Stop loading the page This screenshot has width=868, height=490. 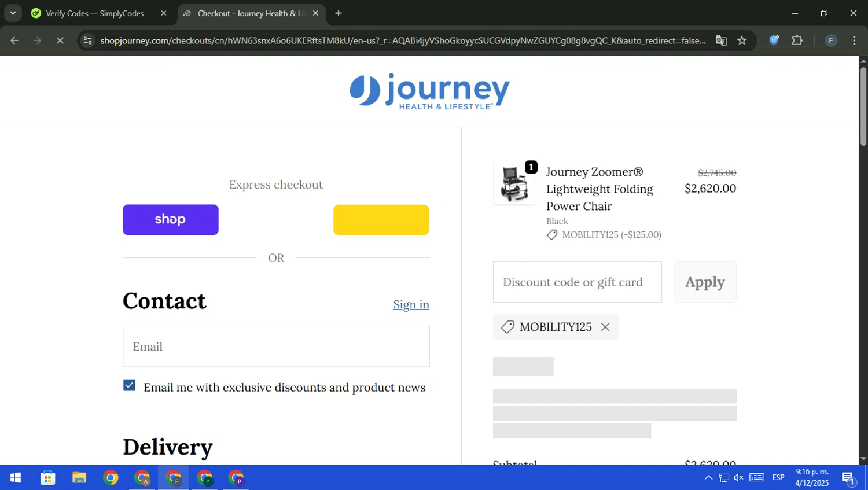pos(60,40)
